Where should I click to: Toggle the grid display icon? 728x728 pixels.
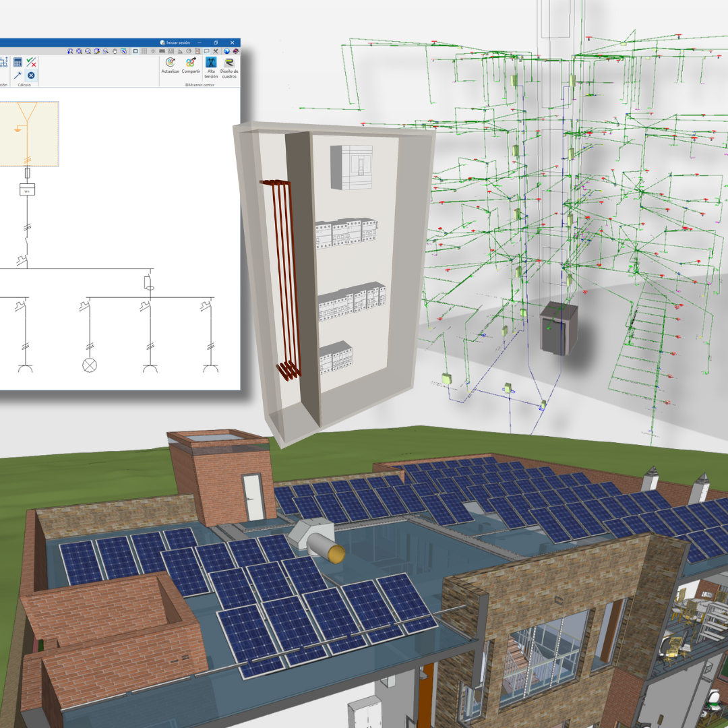(144, 51)
